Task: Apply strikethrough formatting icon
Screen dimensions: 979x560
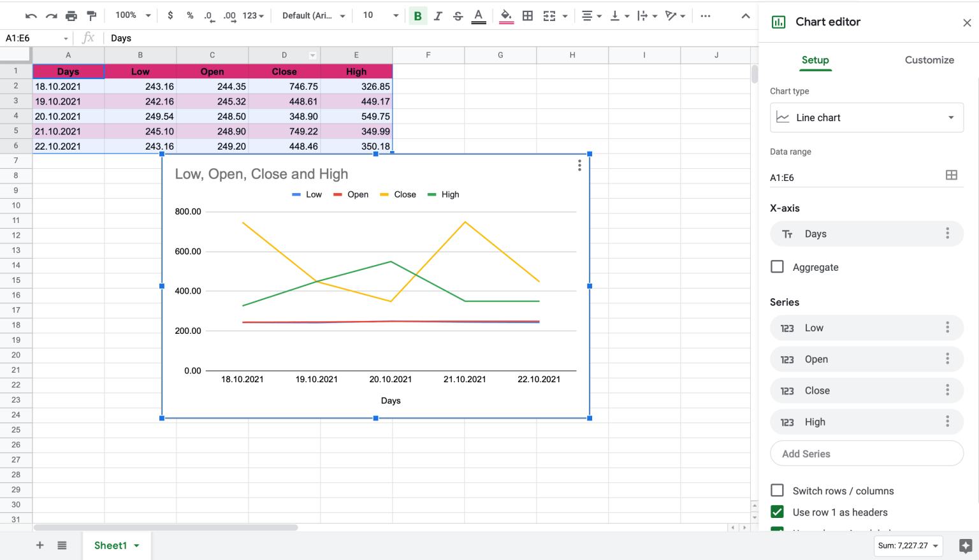Action: (x=458, y=15)
